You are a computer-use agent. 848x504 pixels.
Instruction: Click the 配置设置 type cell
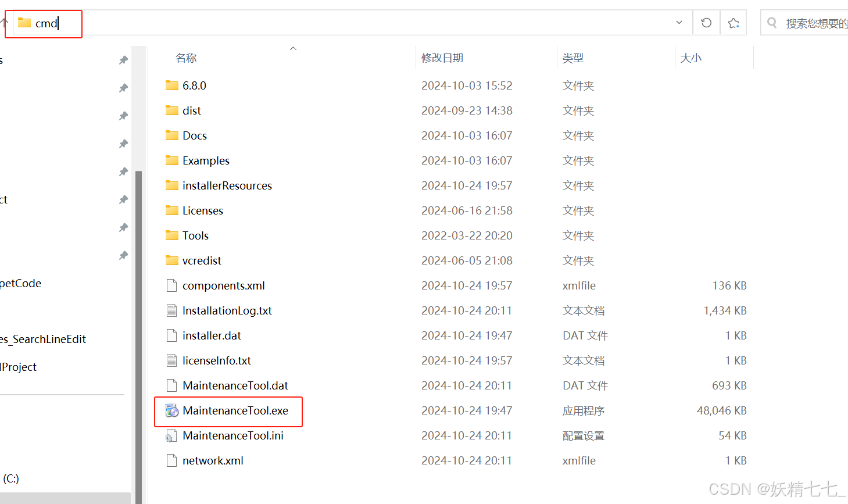[x=584, y=435]
